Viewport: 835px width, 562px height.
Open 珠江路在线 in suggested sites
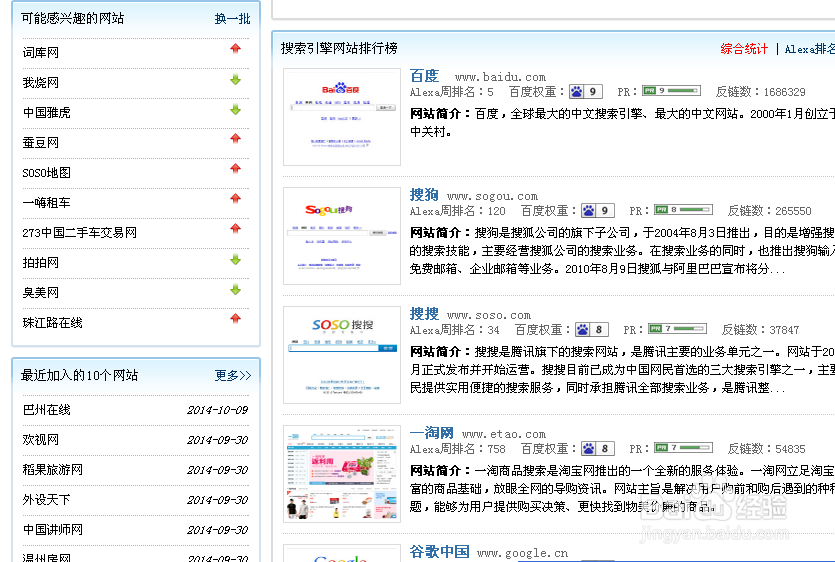click(x=52, y=323)
